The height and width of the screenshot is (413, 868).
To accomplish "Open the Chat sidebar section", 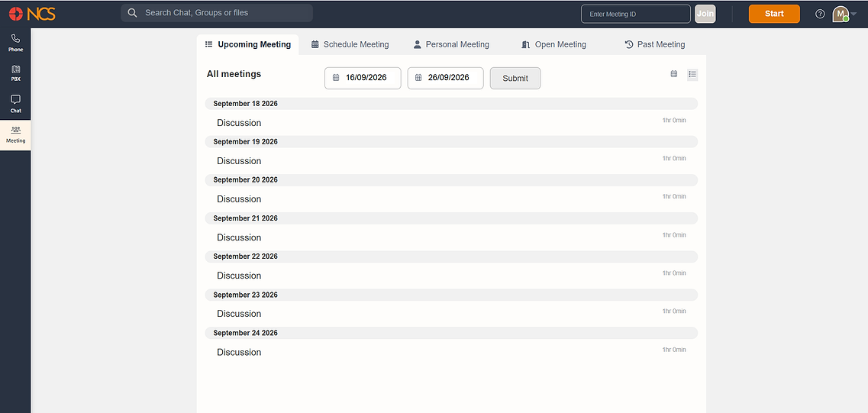I will click(x=15, y=104).
